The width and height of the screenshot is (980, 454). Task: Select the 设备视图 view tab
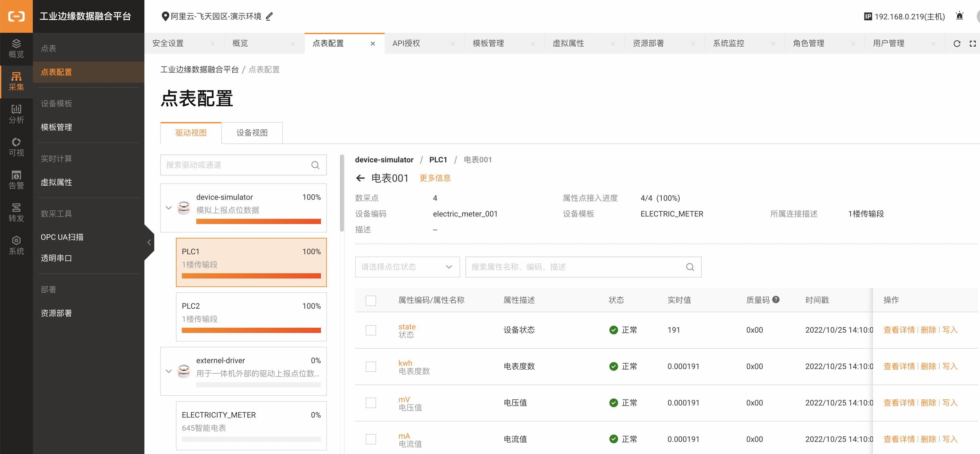(252, 133)
